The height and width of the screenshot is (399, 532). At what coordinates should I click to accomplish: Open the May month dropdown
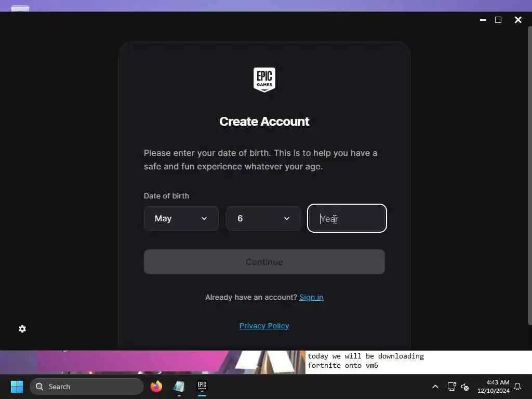tap(181, 219)
